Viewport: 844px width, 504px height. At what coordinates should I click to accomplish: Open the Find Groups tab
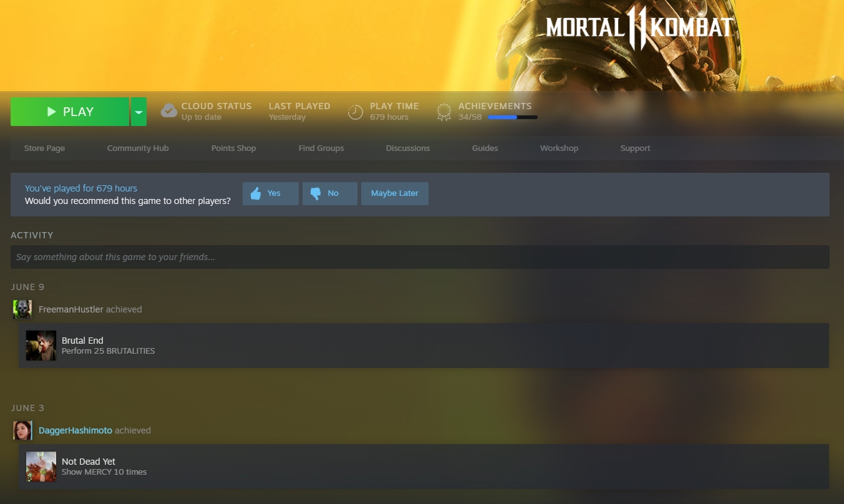(x=321, y=148)
